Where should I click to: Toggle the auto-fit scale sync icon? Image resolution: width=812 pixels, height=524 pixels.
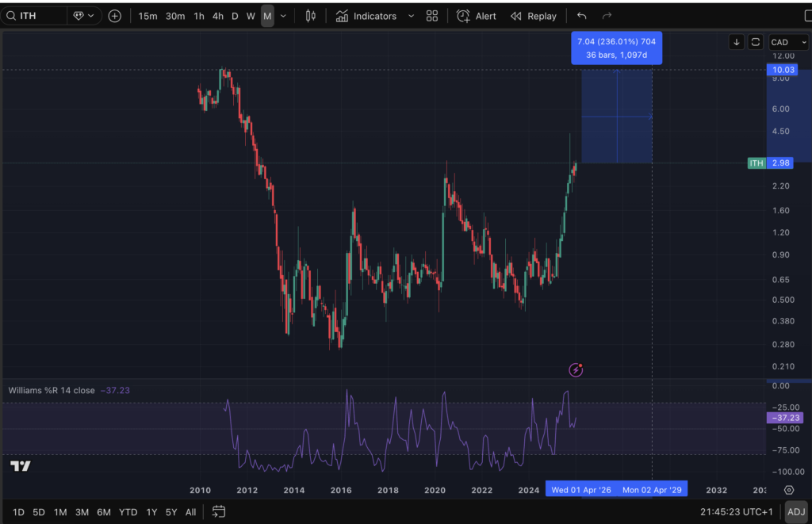click(756, 42)
